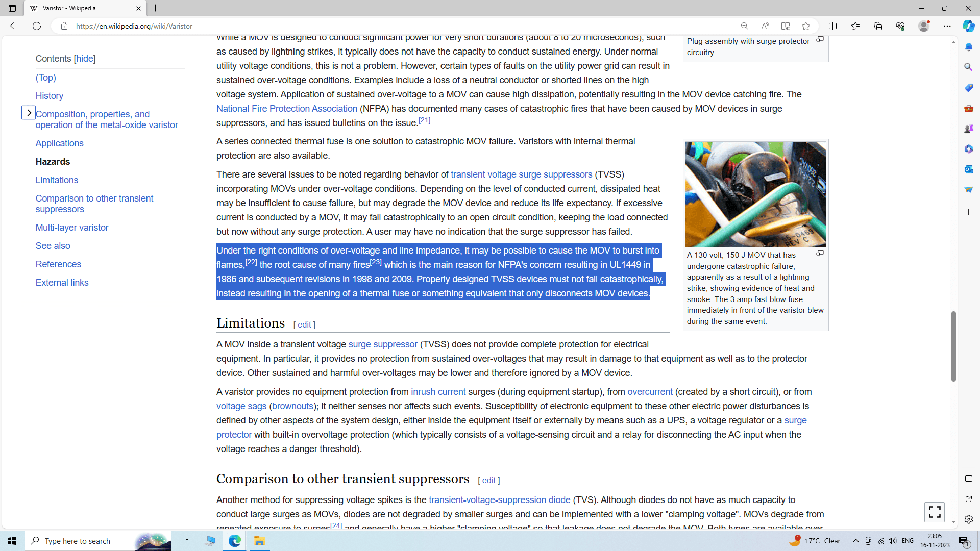The width and height of the screenshot is (980, 551).
Task: Open the overcurrent link
Action: point(650,392)
